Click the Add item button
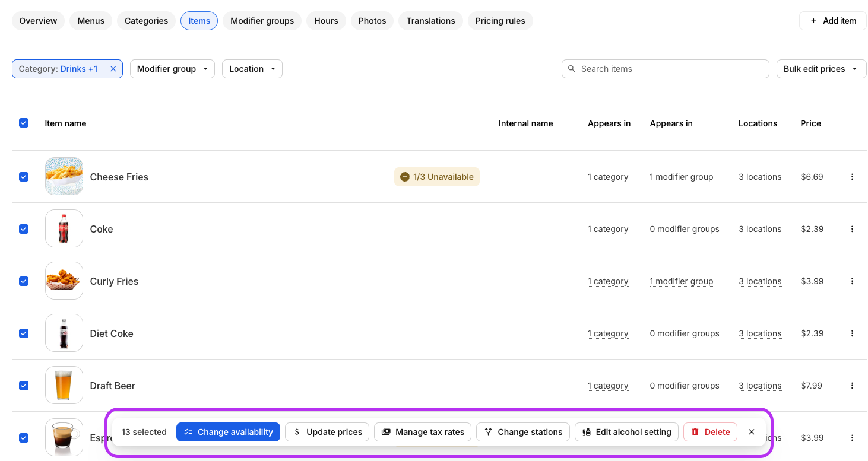 (832, 21)
